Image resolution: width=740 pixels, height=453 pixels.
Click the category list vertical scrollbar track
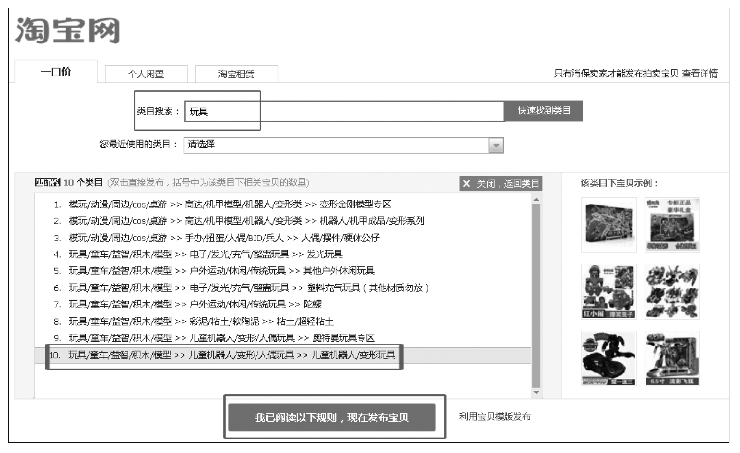536,296
